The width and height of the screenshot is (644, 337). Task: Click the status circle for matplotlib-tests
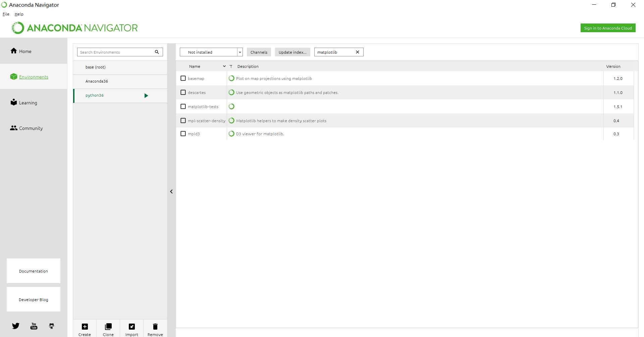[231, 106]
